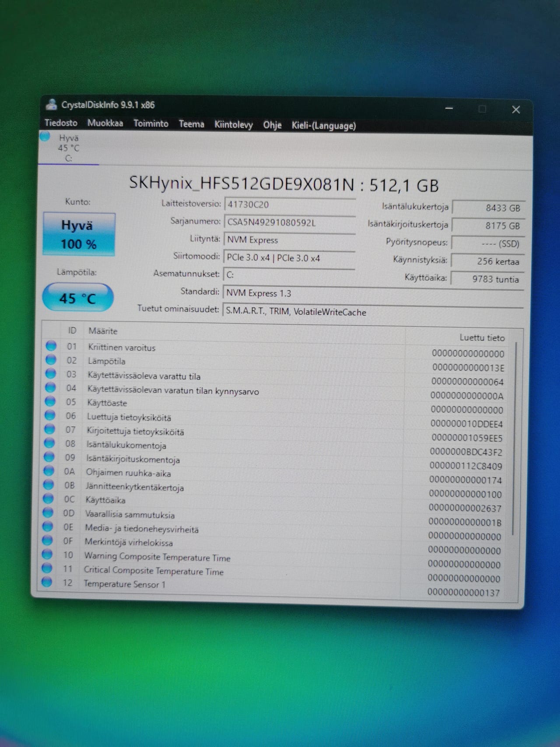Click the Määrite column header
560x747 pixels.
click(103, 331)
